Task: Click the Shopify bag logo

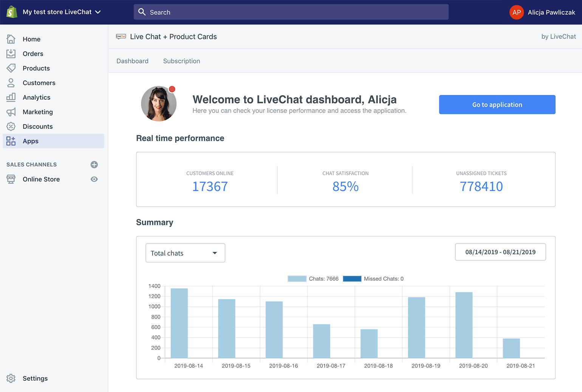Action: click(12, 12)
